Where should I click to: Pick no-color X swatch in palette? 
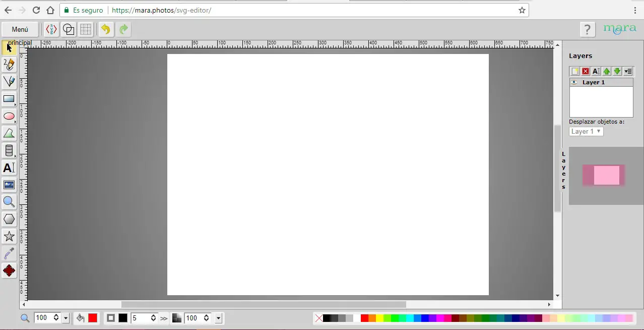tap(318, 318)
